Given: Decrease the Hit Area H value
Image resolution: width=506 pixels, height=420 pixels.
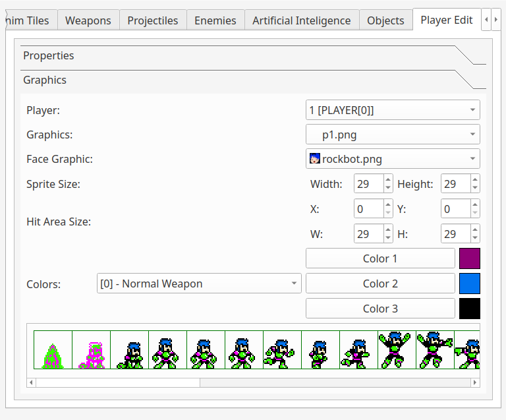Looking at the screenshot, I should click(475, 238).
